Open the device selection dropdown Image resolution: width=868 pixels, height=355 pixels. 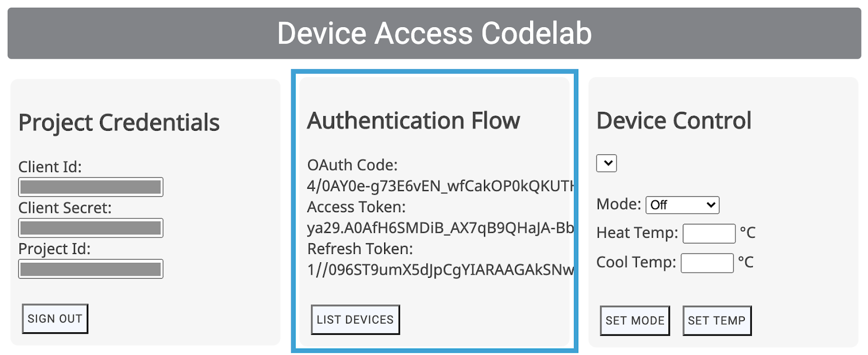pos(607,163)
